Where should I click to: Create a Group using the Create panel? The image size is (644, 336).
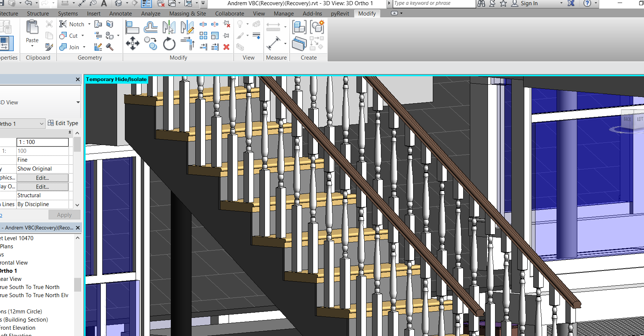299,27
